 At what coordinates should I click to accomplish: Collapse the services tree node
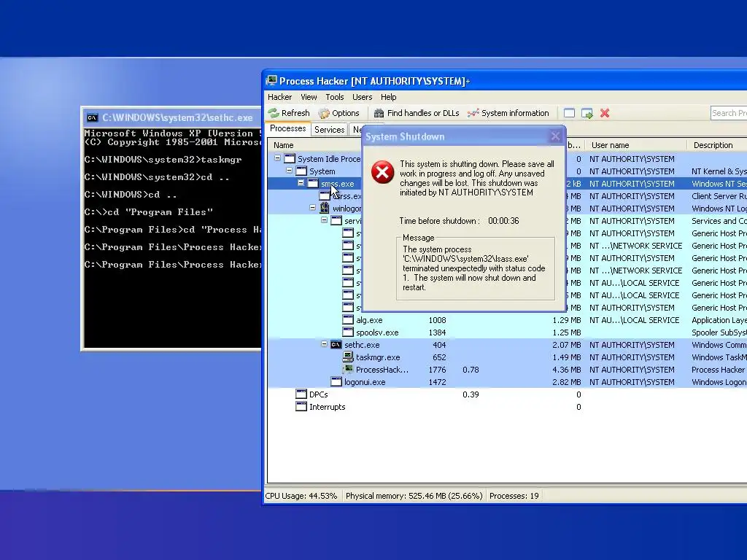pyautogui.click(x=325, y=220)
